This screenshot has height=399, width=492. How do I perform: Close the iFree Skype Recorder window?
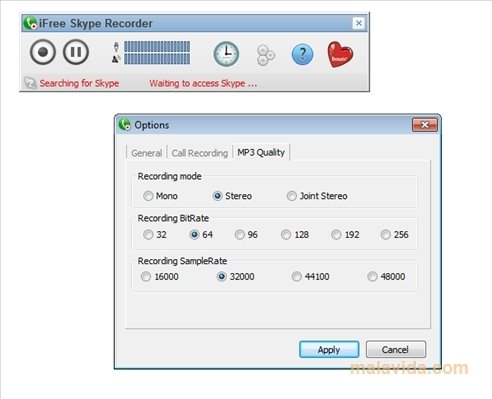(359, 23)
